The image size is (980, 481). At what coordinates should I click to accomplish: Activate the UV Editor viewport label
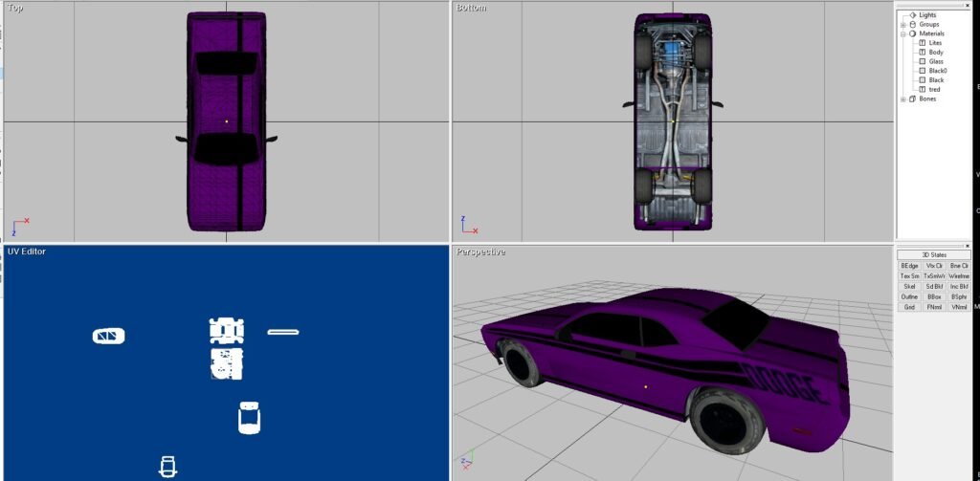27,251
